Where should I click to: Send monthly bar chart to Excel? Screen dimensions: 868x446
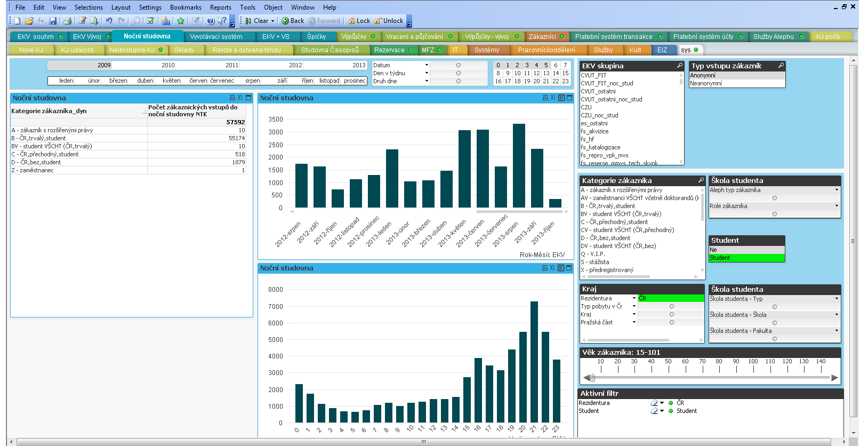(x=553, y=98)
